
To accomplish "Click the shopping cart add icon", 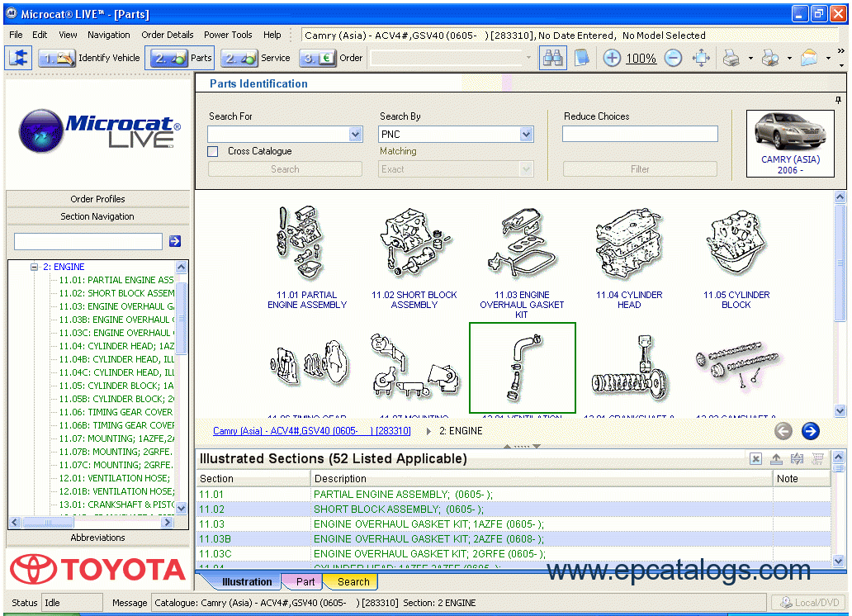I will click(x=817, y=459).
